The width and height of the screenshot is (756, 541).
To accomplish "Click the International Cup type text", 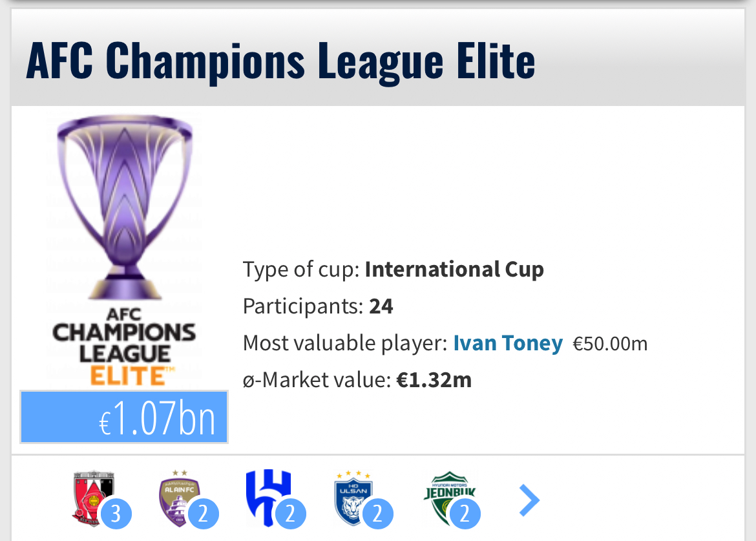I will click(x=454, y=269).
